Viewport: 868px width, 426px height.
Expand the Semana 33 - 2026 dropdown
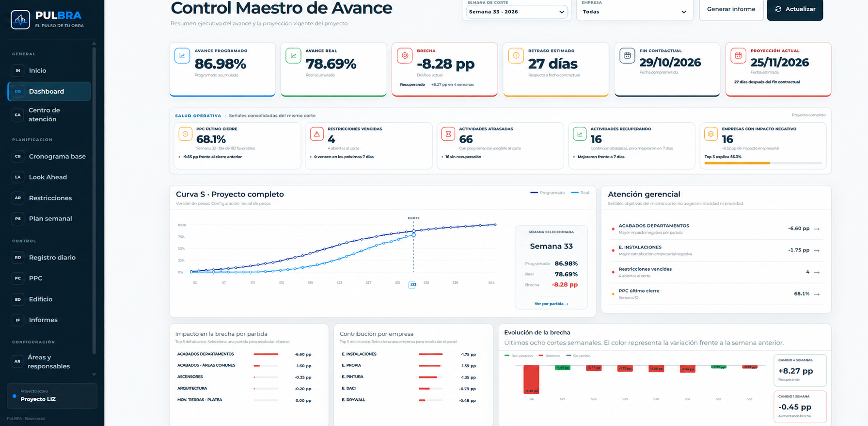coord(517,12)
